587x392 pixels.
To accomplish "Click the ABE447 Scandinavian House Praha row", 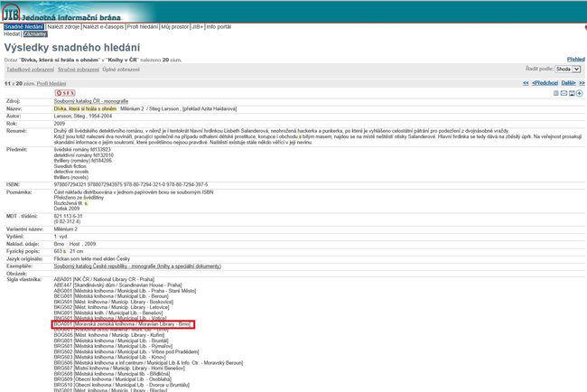I will coord(117,285).
